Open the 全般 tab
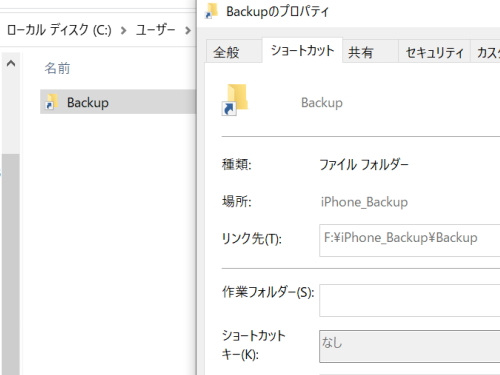 click(x=234, y=52)
